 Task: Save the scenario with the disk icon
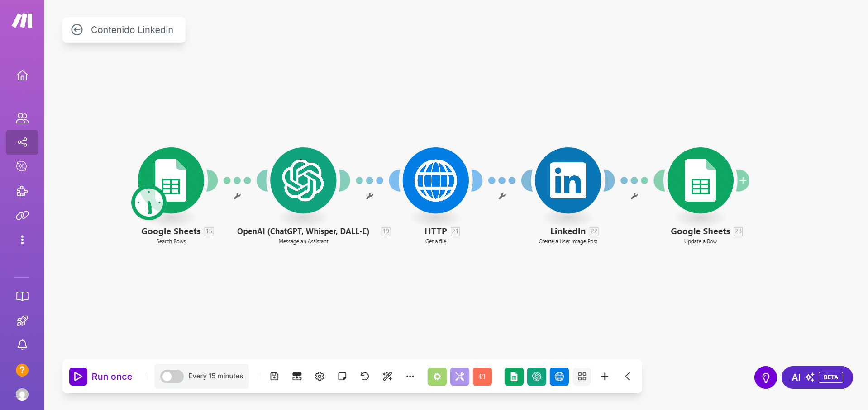coord(274,377)
